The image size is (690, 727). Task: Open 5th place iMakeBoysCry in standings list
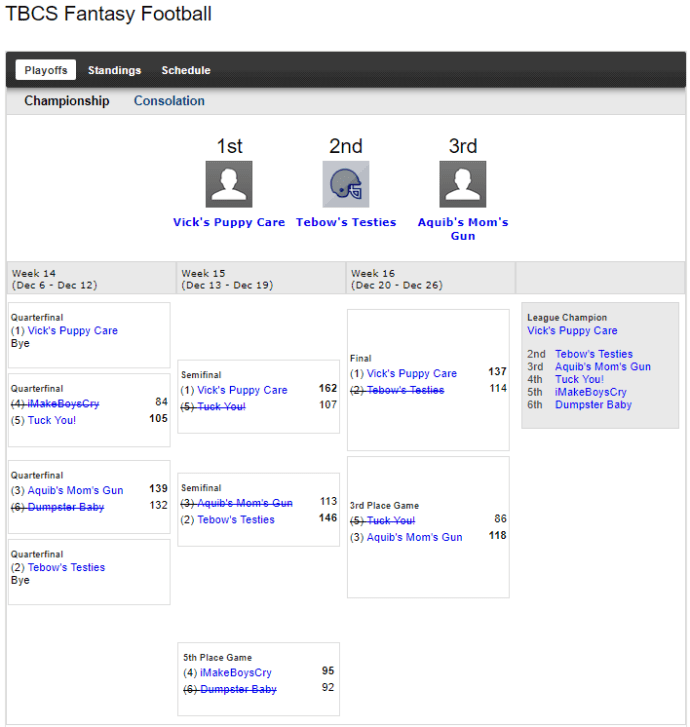click(x=591, y=392)
